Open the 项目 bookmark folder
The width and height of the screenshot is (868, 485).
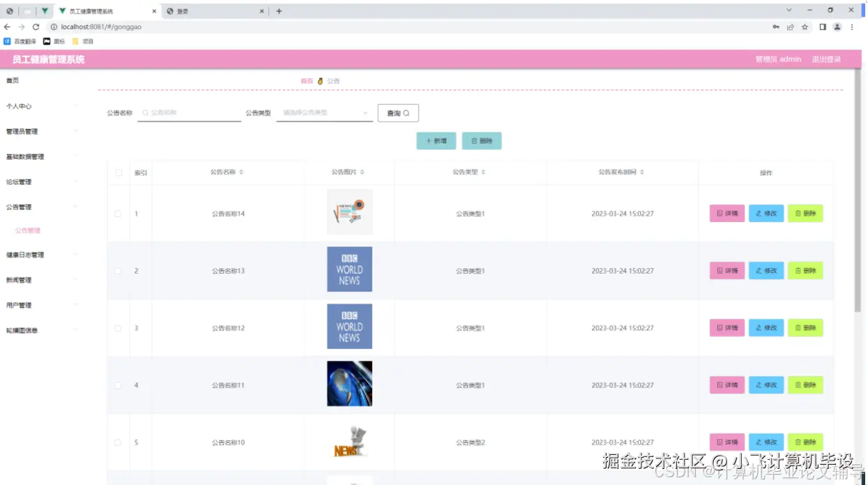click(x=83, y=41)
